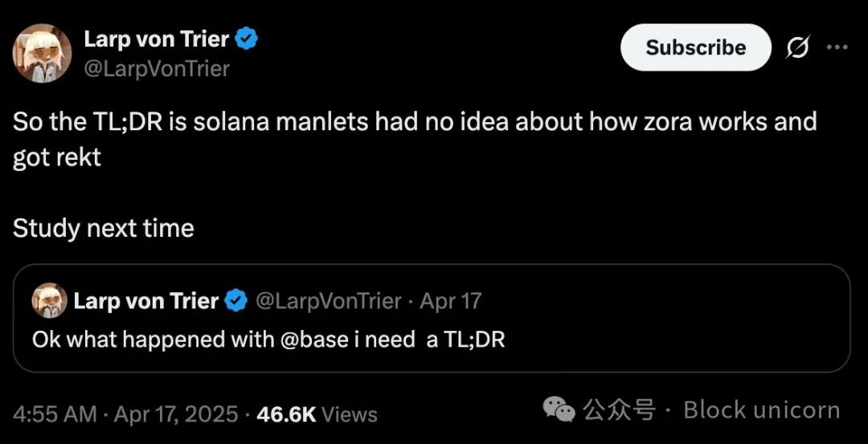Viewport: 868px width, 444px height.
Task: Click the 公众号 label next to WeChat icon
Action: [618, 409]
